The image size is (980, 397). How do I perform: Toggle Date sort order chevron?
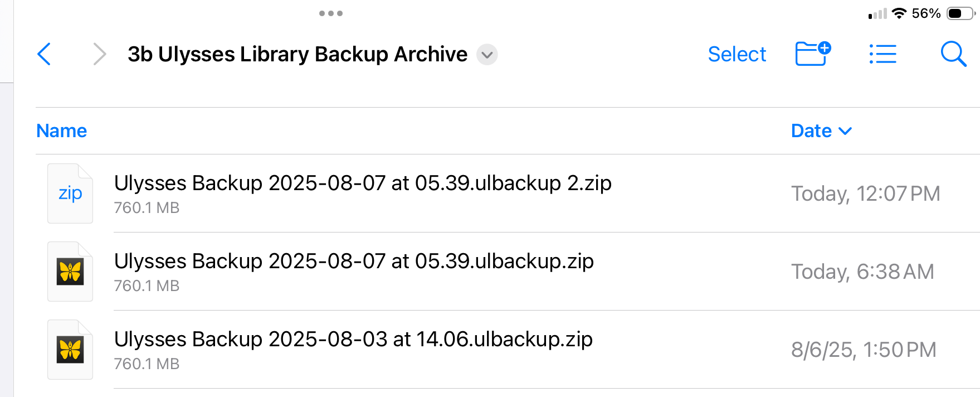tap(845, 131)
